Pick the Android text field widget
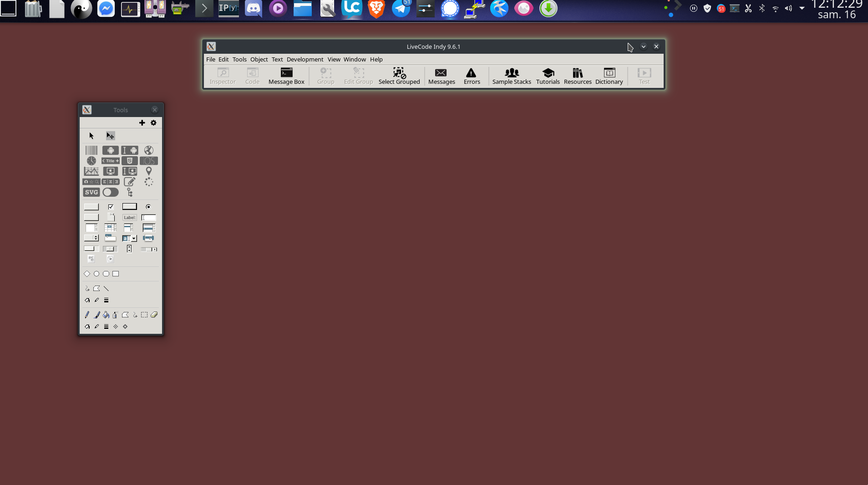This screenshot has width=868, height=485. click(x=130, y=150)
